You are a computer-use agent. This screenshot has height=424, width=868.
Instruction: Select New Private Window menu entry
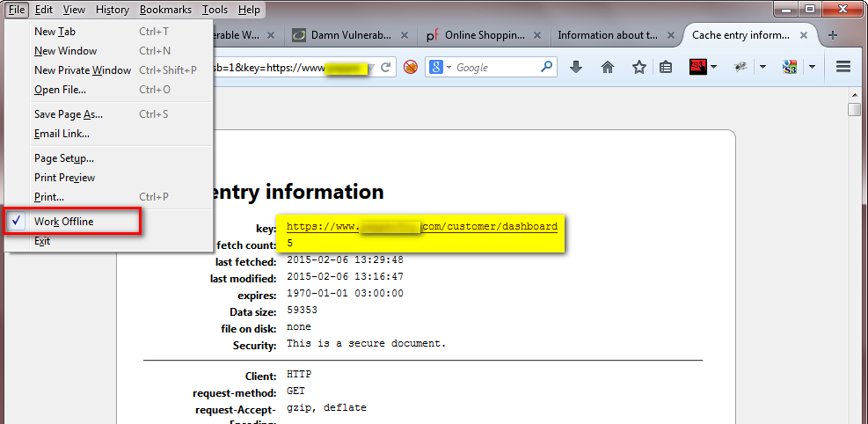pos(83,70)
